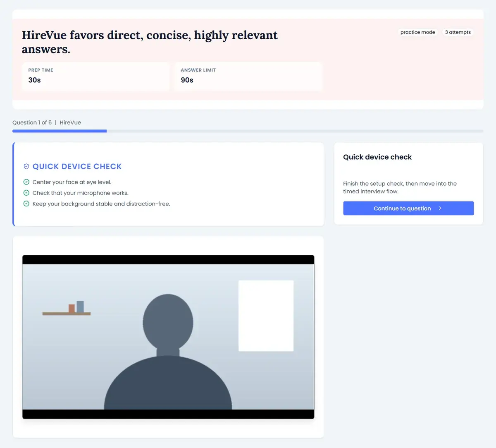Screen dimensions: 496x448
Task: Click the check icon beside microphone works
Action: pos(26,193)
